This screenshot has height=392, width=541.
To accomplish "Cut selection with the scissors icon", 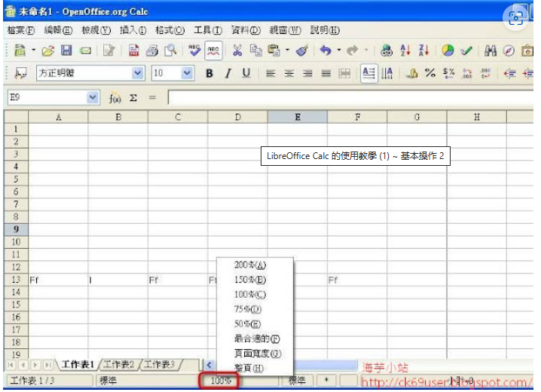I will (x=237, y=51).
